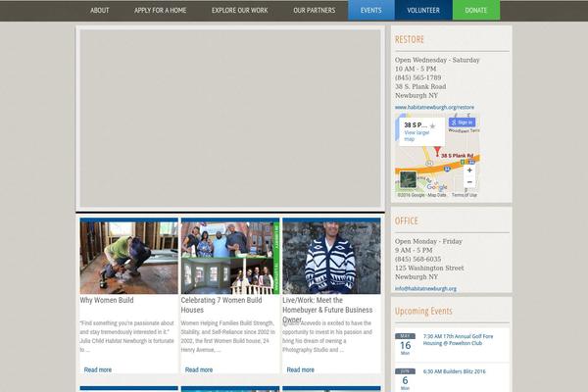The height and width of the screenshot is (392, 588).
Task: Click View larger map link
Action: (x=416, y=136)
